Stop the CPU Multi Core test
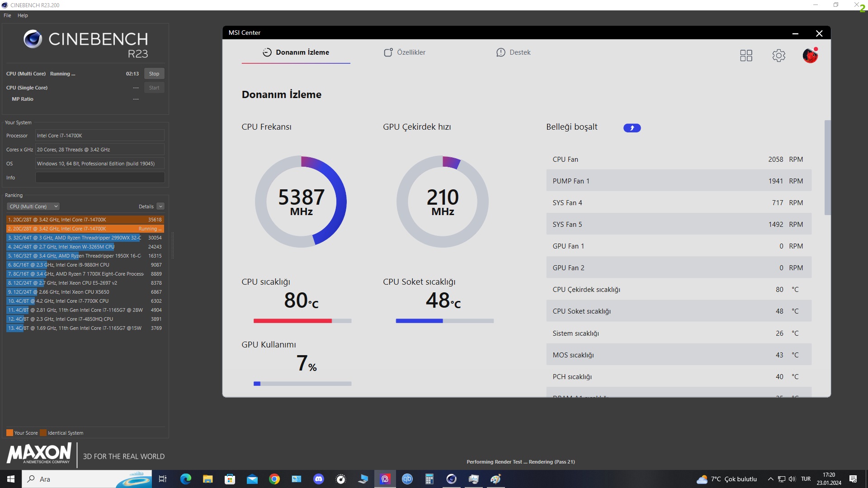Viewport: 868px width, 488px height. coord(154,74)
